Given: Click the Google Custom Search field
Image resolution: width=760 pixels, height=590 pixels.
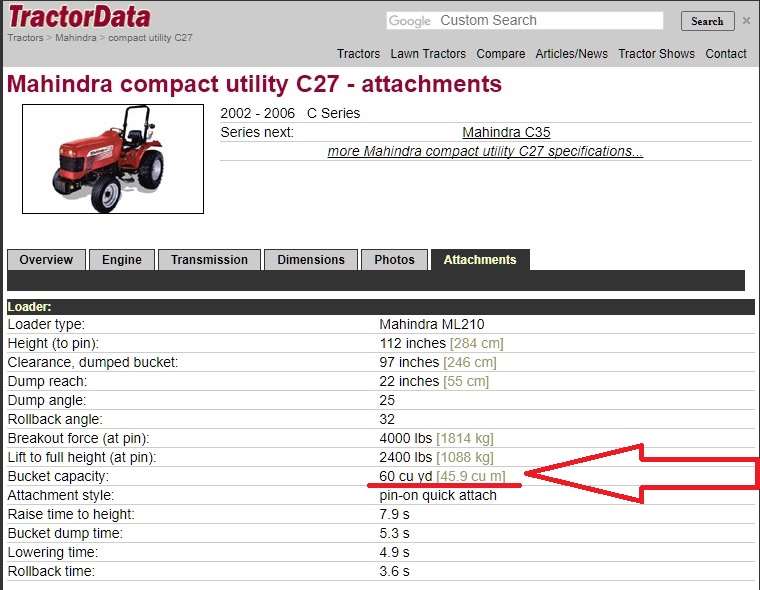Looking at the screenshot, I should pos(525,21).
